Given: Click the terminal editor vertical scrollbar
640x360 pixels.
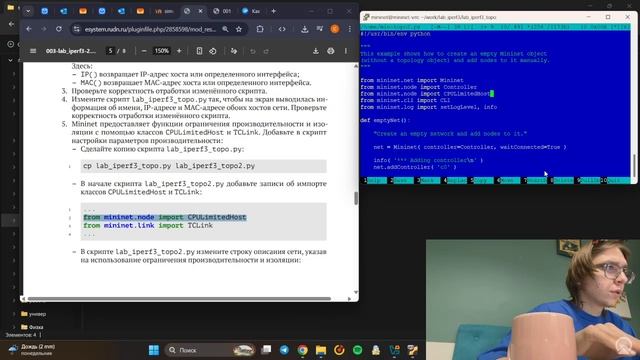Looking at the screenshot, I should coord(634,165).
